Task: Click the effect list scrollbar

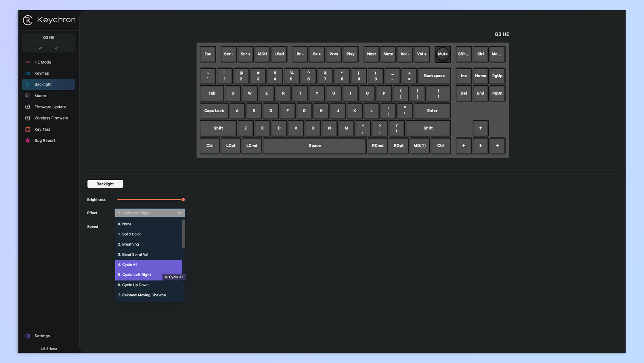Action: [183, 234]
